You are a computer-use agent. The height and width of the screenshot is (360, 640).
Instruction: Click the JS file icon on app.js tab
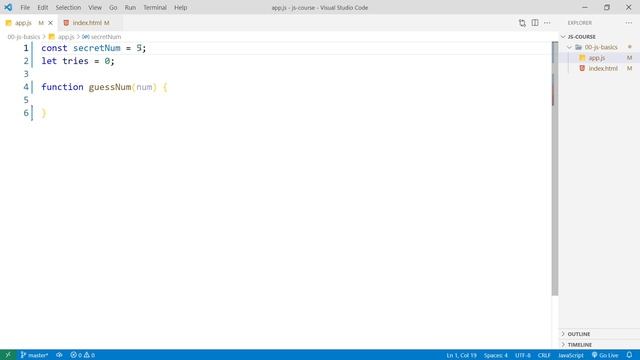pyautogui.click(x=9, y=23)
